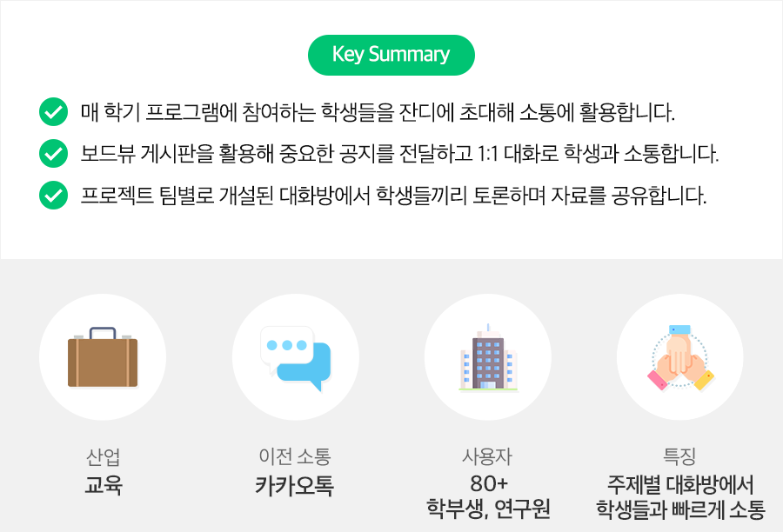Click the 80+ user count
The width and height of the screenshot is (783, 532).
coord(487,483)
